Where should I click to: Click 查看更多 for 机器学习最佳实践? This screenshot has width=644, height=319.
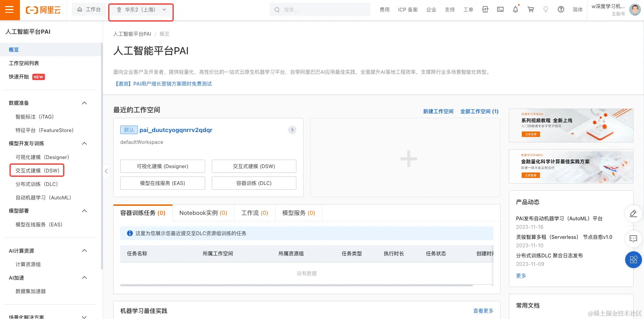click(x=483, y=311)
